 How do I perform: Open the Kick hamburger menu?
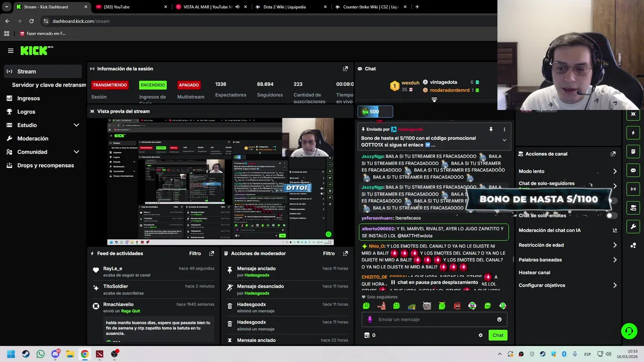[x=11, y=51]
